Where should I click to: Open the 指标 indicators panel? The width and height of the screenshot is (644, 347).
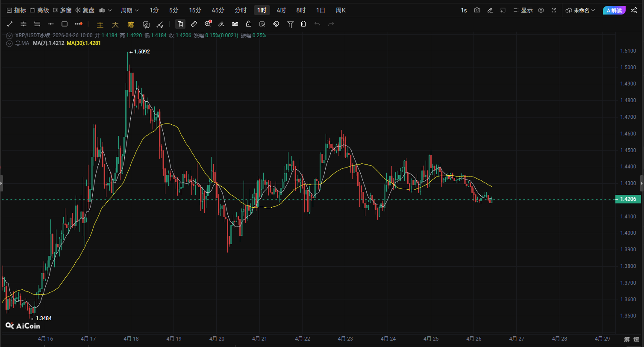(x=16, y=10)
